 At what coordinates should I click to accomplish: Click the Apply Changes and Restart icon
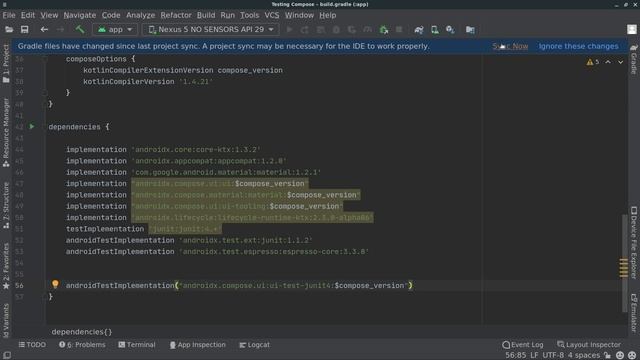tap(304, 29)
